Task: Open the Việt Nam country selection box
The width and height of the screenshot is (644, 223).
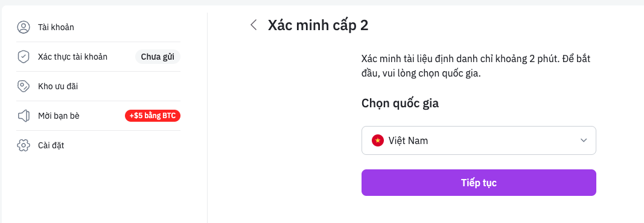Action: click(x=479, y=140)
